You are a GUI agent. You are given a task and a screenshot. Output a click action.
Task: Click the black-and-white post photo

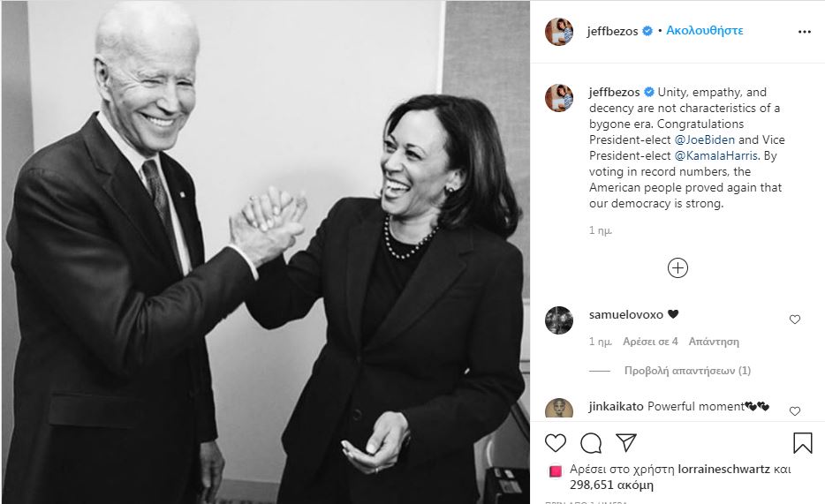(266, 252)
